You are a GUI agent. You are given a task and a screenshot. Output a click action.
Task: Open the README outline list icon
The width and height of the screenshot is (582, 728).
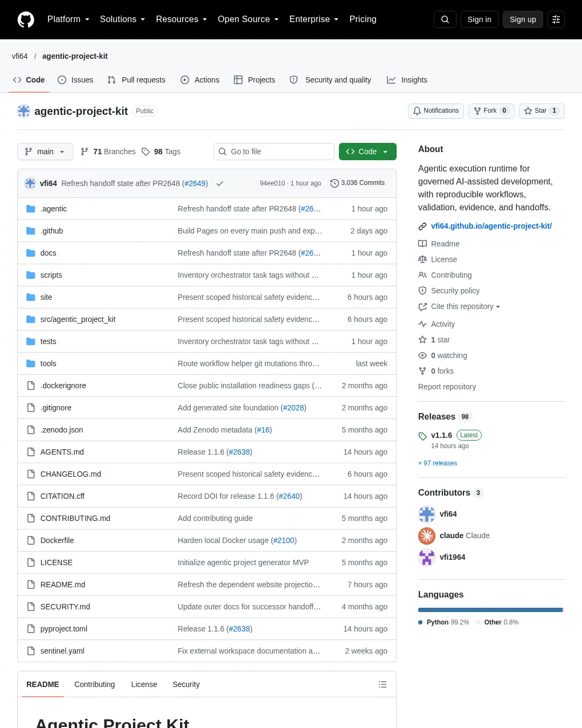[x=383, y=684]
